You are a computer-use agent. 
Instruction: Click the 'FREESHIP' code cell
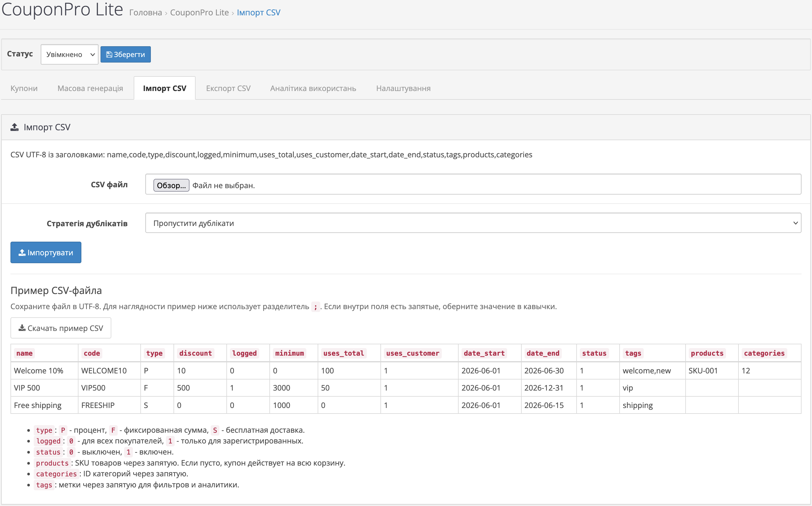pos(109,405)
